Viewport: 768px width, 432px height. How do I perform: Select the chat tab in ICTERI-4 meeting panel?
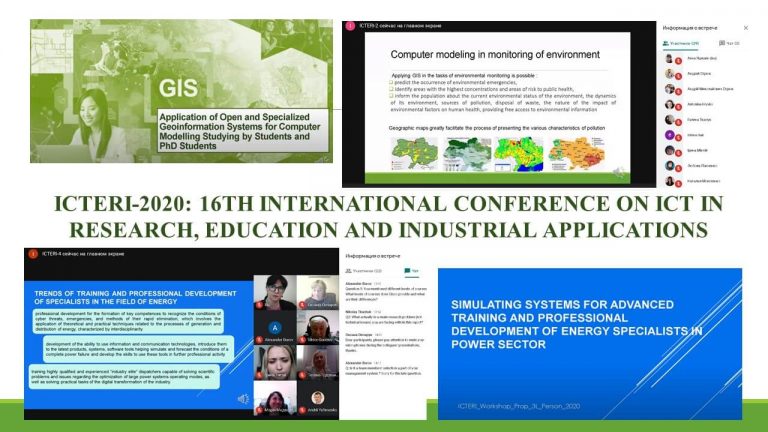tap(411, 271)
